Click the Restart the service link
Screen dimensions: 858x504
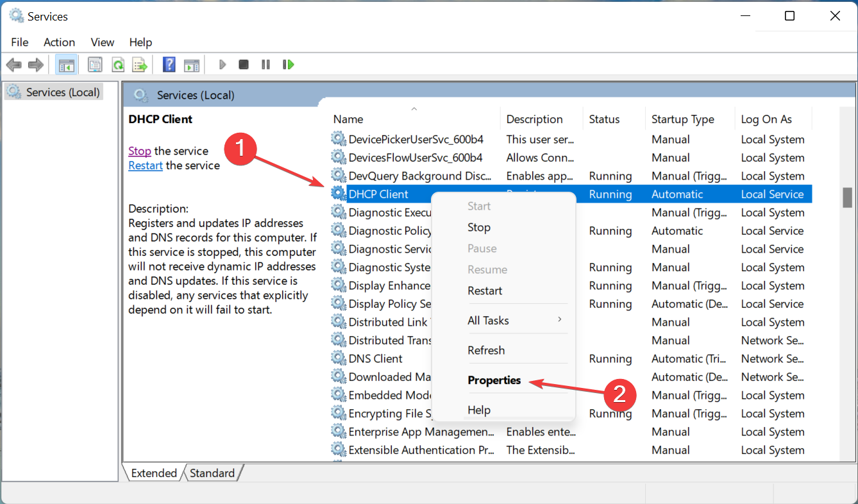coord(146,165)
